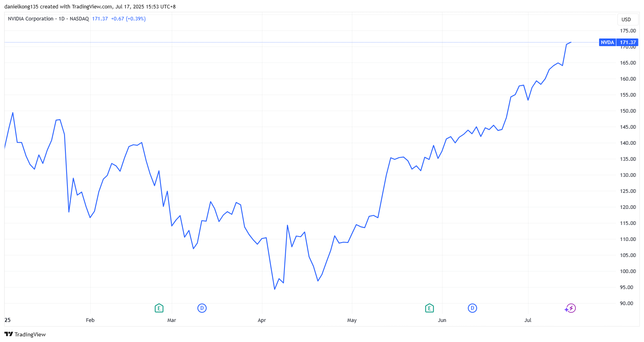Click the 171.37 price in chart legend
This screenshot has height=342, width=644.
[100, 19]
